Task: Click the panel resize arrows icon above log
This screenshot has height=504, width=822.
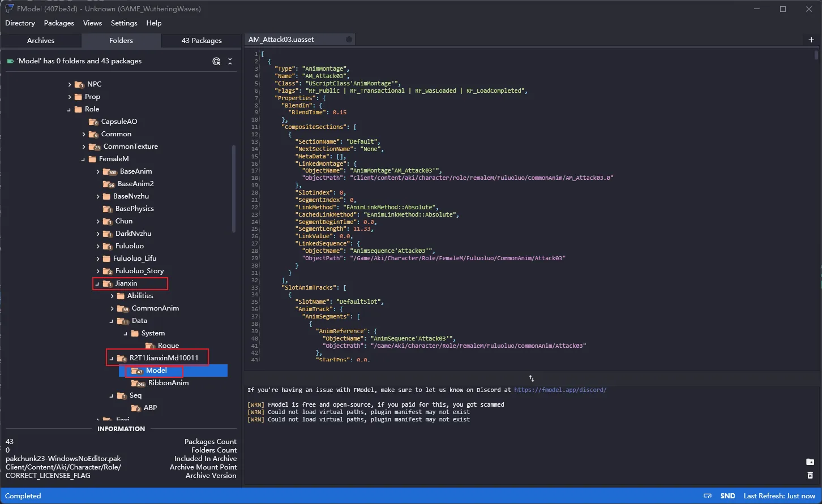Action: (x=532, y=378)
